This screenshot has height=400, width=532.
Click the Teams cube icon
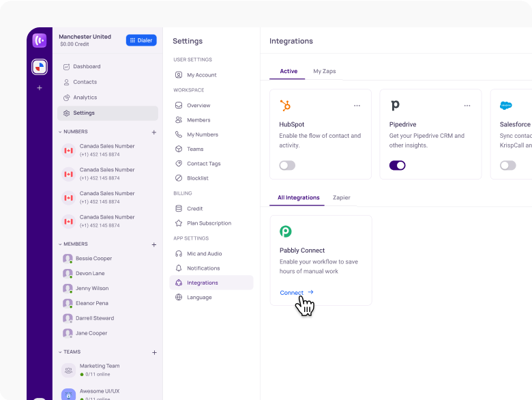179,149
